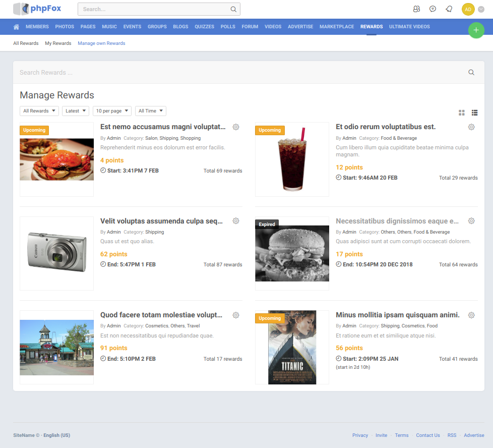Open the 'All Rewards' filter dropdown
The width and height of the screenshot is (493, 448).
pyautogui.click(x=39, y=110)
